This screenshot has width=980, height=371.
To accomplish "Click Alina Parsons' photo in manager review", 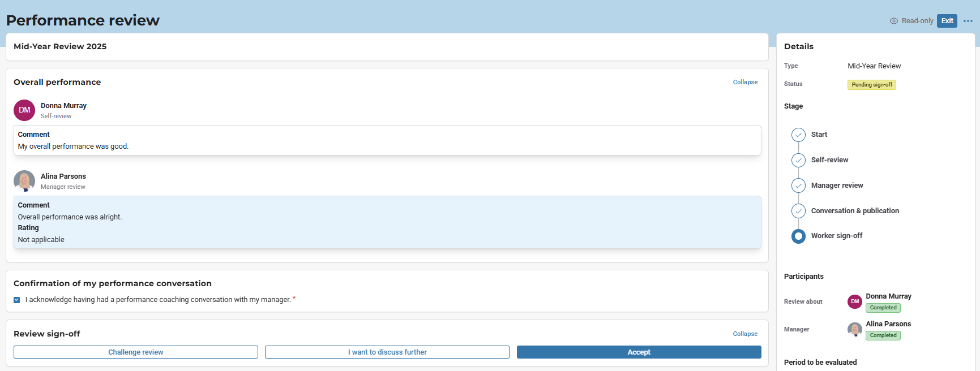I will [24, 181].
